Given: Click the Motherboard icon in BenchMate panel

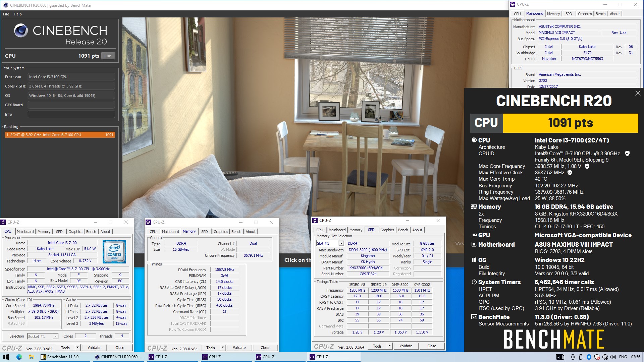Looking at the screenshot, I should (474, 244).
